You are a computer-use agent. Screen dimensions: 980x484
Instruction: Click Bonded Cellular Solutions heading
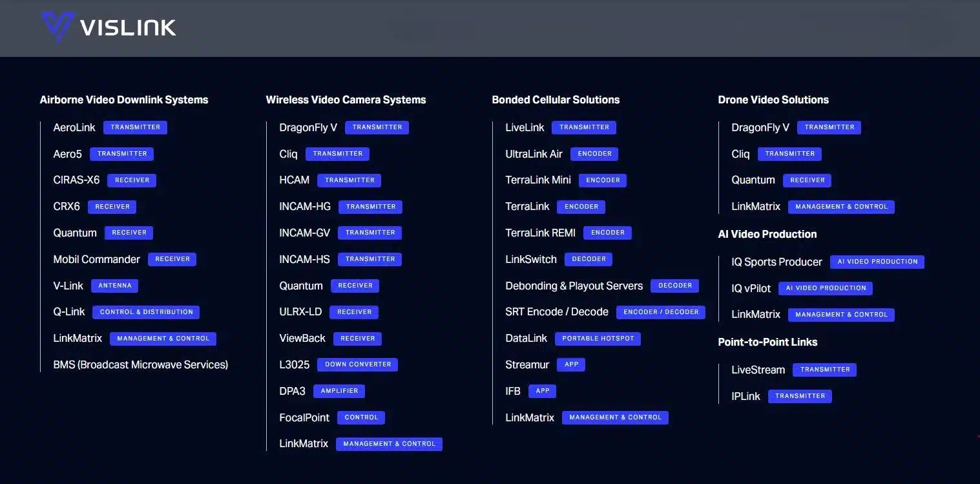point(556,100)
